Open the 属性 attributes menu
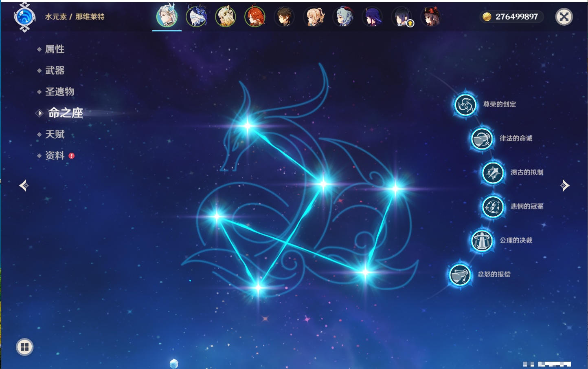This screenshot has height=369, width=588. 55,49
